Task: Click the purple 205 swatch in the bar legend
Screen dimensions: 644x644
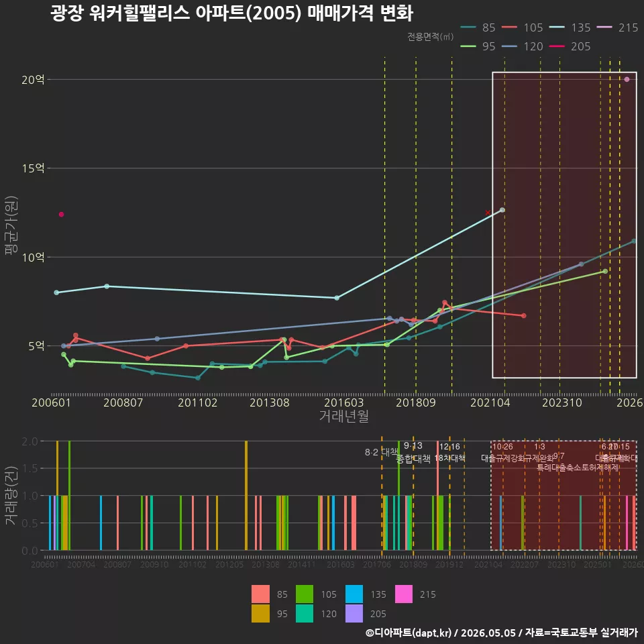Action: tap(354, 613)
